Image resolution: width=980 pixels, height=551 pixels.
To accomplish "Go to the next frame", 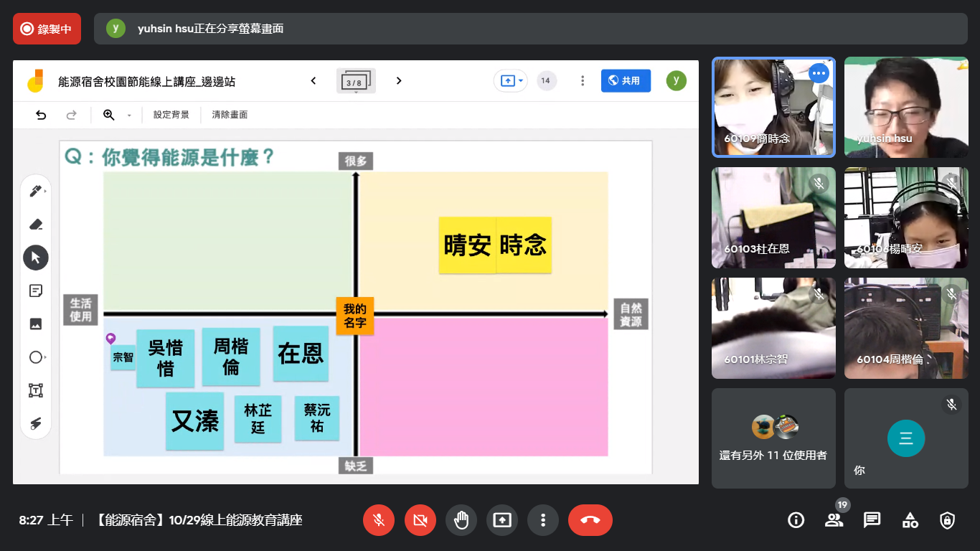I will click(x=399, y=81).
